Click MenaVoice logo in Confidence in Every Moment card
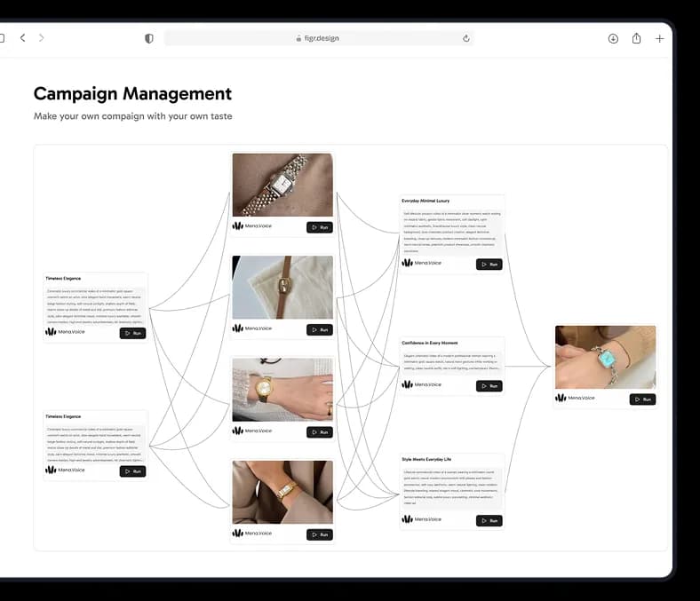The height and width of the screenshot is (601, 700). [x=421, y=384]
